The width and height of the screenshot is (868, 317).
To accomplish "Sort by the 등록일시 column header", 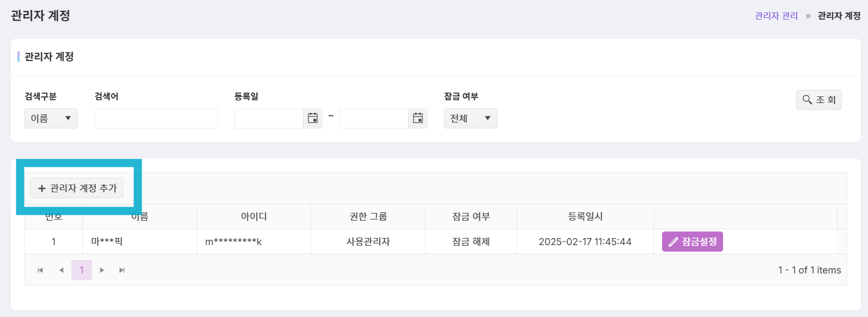I will coord(585,216).
